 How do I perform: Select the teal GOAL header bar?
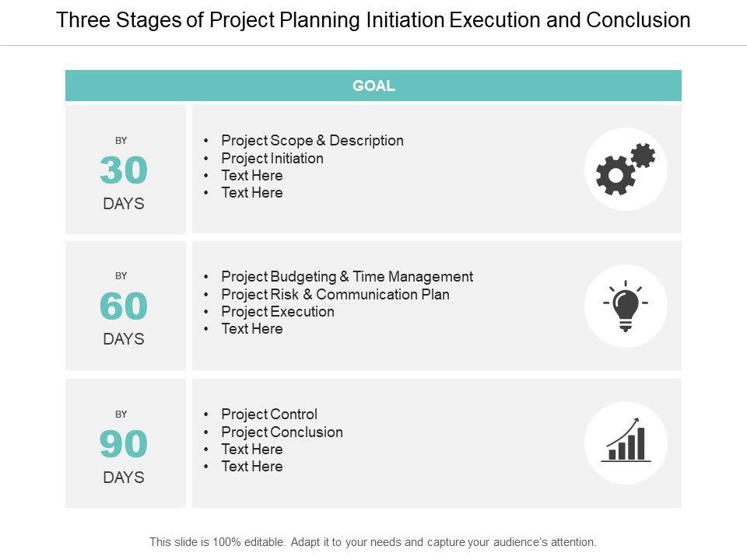tap(373, 86)
